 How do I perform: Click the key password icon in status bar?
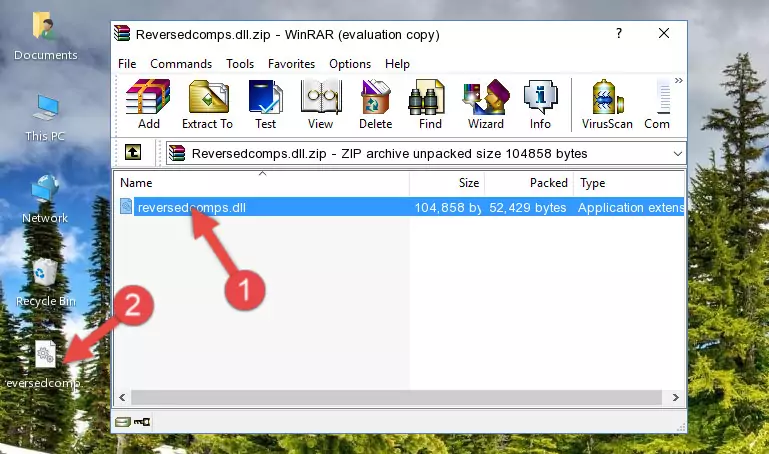point(142,421)
